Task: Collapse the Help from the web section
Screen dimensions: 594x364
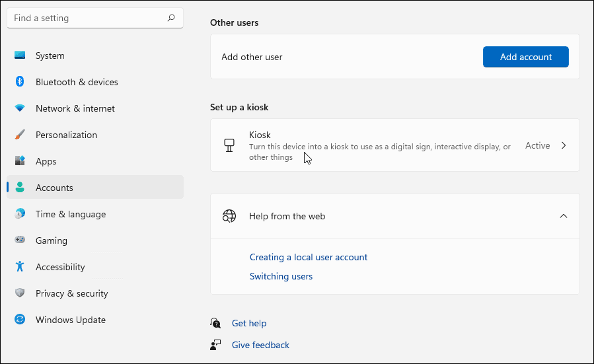Action: [563, 216]
